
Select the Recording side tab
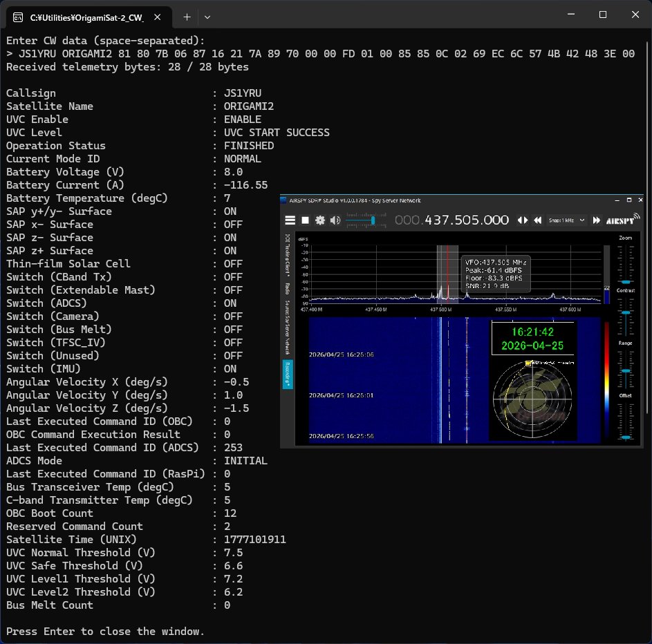(288, 375)
